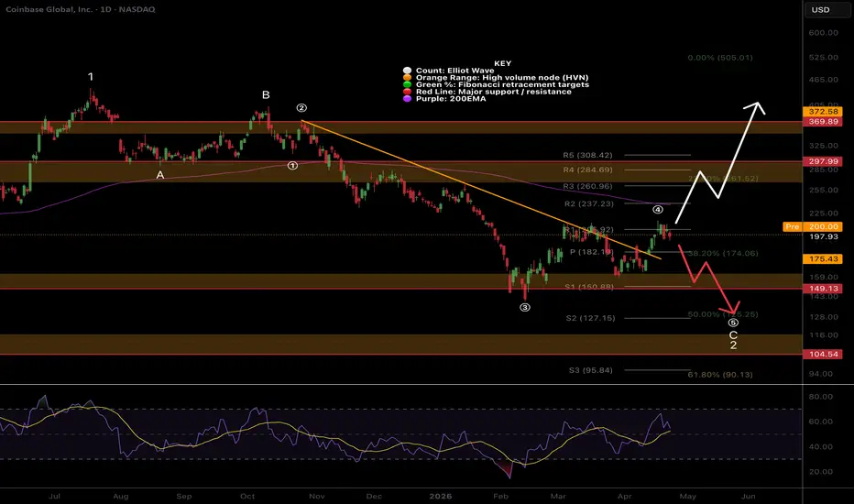Click the P (182.19) pivot label
The width and height of the screenshot is (854, 504).
coord(591,252)
